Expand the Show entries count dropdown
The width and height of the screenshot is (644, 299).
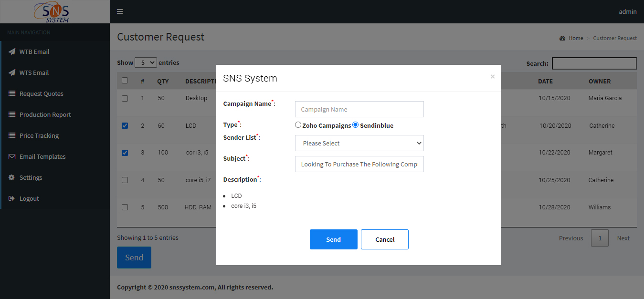click(146, 62)
